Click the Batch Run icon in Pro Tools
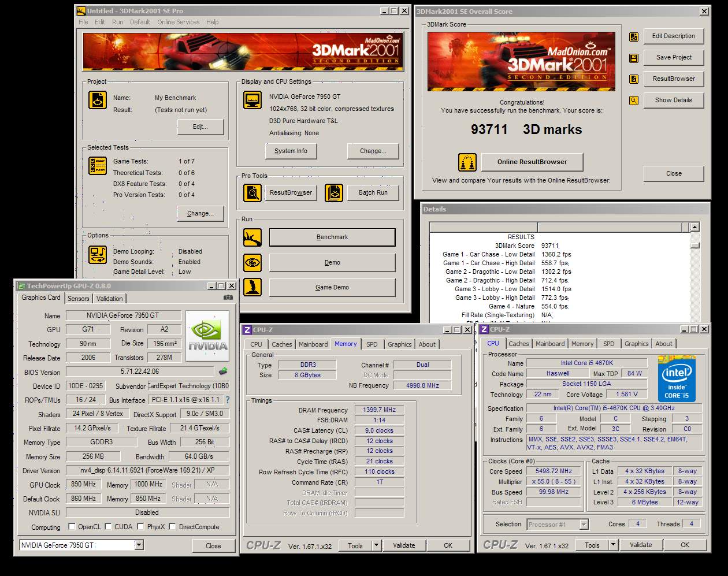Screen dimensions: 728x576 pos(333,192)
